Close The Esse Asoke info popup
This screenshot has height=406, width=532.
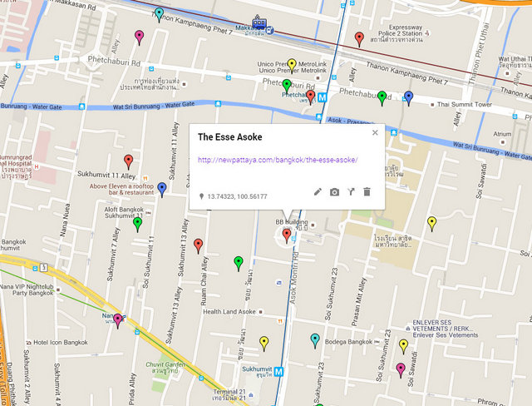coord(375,132)
